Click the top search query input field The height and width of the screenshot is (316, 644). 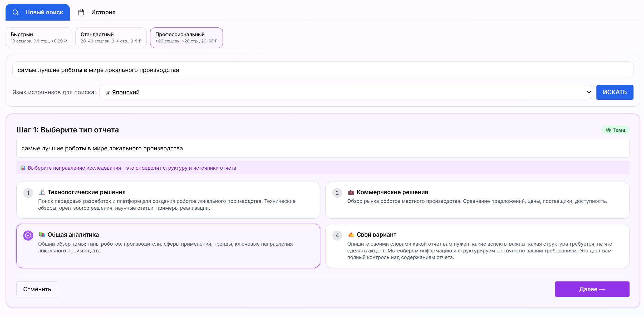click(x=323, y=70)
